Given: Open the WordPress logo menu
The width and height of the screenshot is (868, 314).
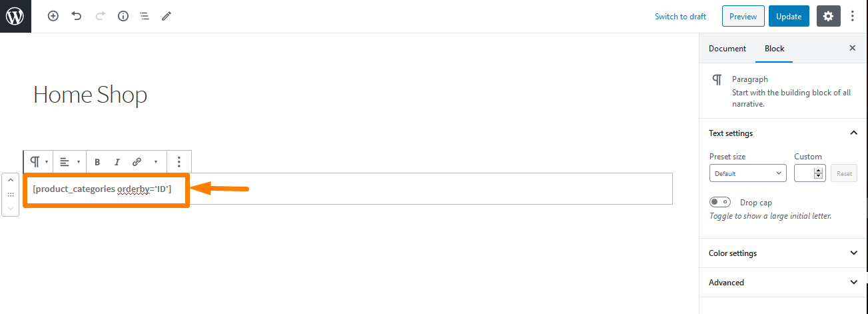Looking at the screenshot, I should (x=16, y=16).
